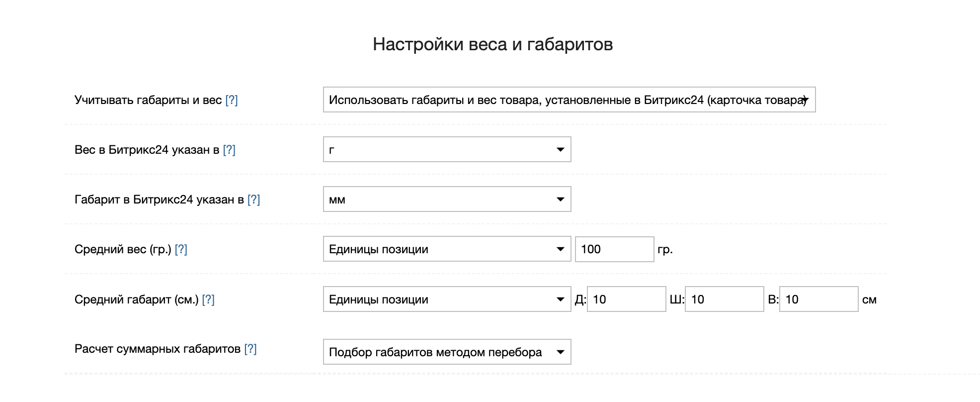Select the height 'В:' input field
Screen dimensions: 980x402
pyautogui.click(x=818, y=300)
